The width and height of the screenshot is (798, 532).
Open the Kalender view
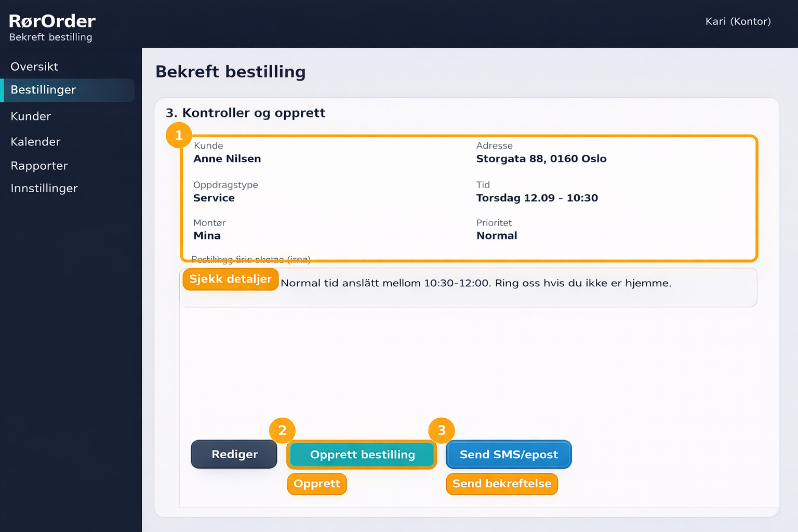[x=35, y=141]
